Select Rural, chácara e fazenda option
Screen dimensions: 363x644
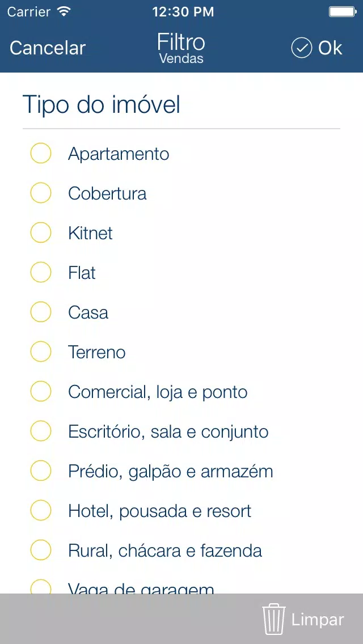pos(41,550)
